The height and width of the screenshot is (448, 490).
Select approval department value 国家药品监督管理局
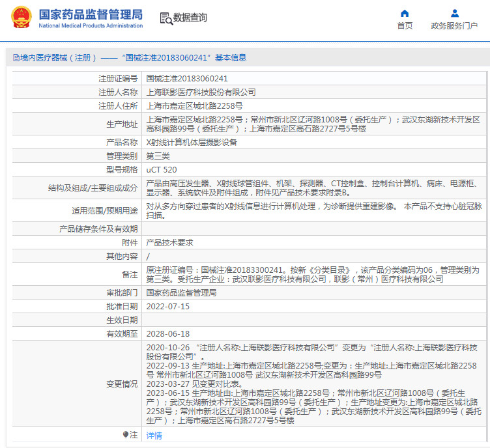coord(181,293)
